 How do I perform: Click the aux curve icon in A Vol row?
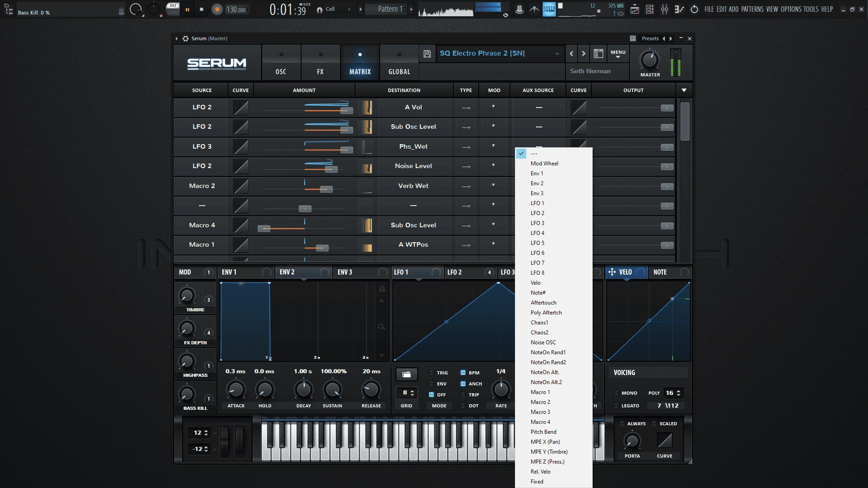579,108
